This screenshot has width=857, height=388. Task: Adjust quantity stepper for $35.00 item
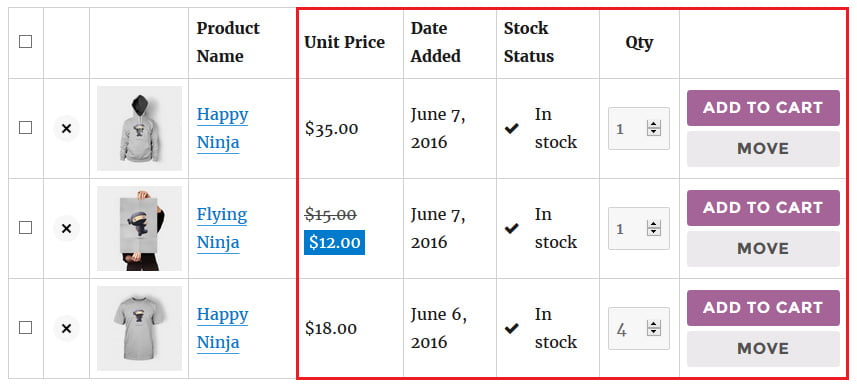point(653,129)
